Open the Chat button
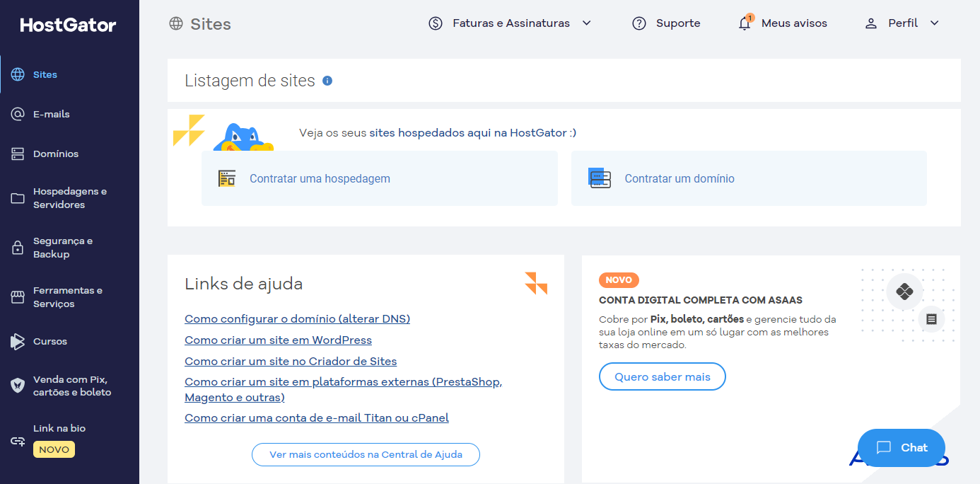The width and height of the screenshot is (980, 484). 902,448
